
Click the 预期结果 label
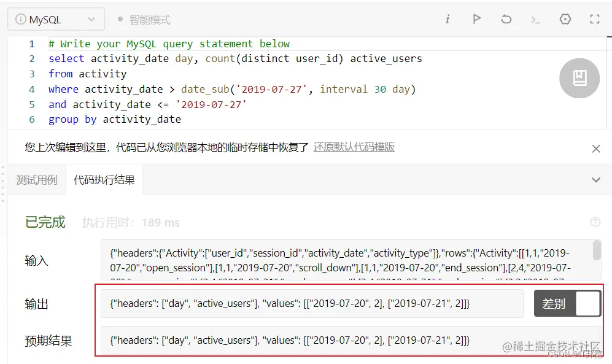(48, 341)
